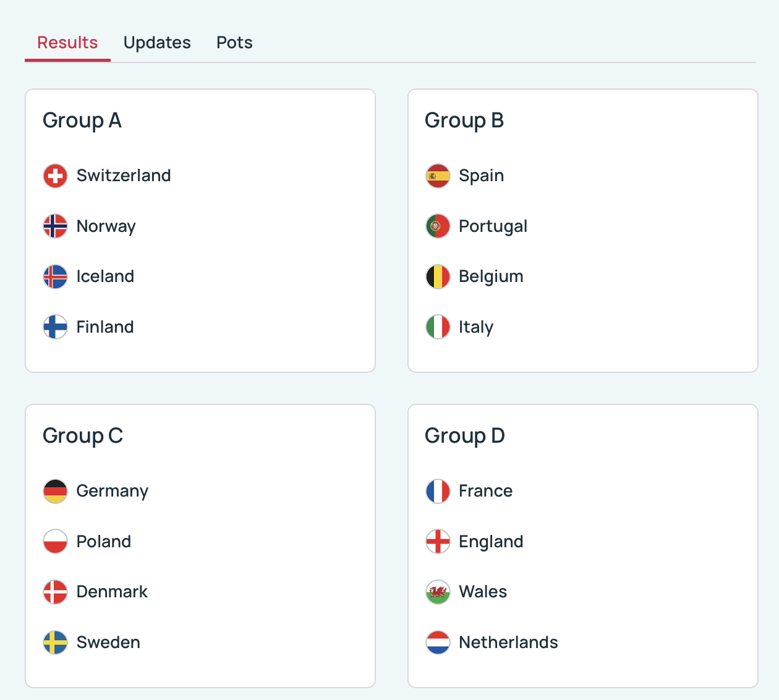Click the Spain flag icon
The image size is (779, 700).
[x=438, y=176]
